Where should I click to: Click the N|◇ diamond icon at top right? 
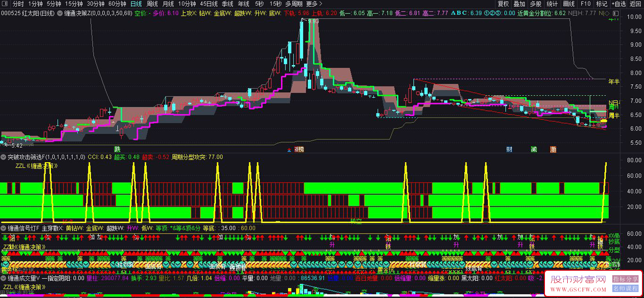[605, 13]
